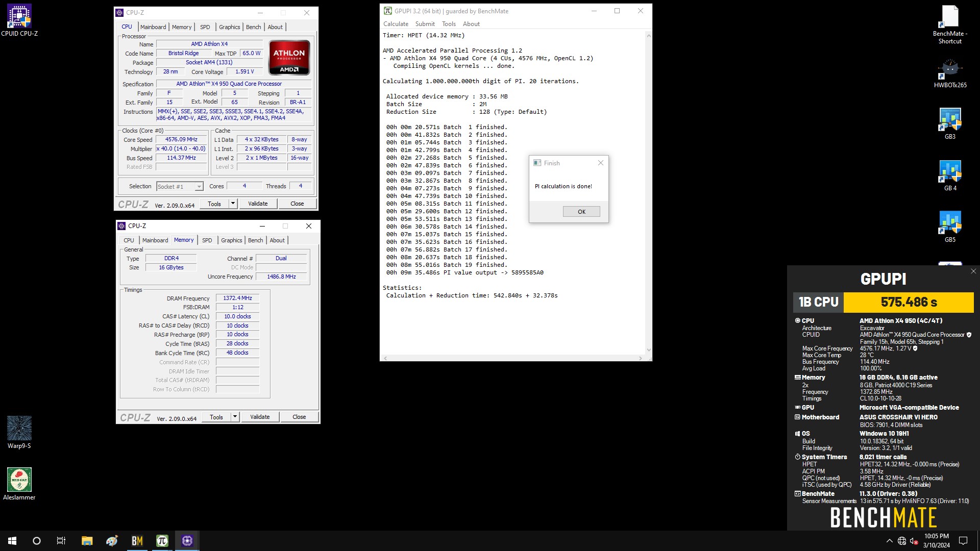Click DRAM Frequency 1372.4 MHz field
This screenshot has width=980, height=551.
pyautogui.click(x=237, y=298)
